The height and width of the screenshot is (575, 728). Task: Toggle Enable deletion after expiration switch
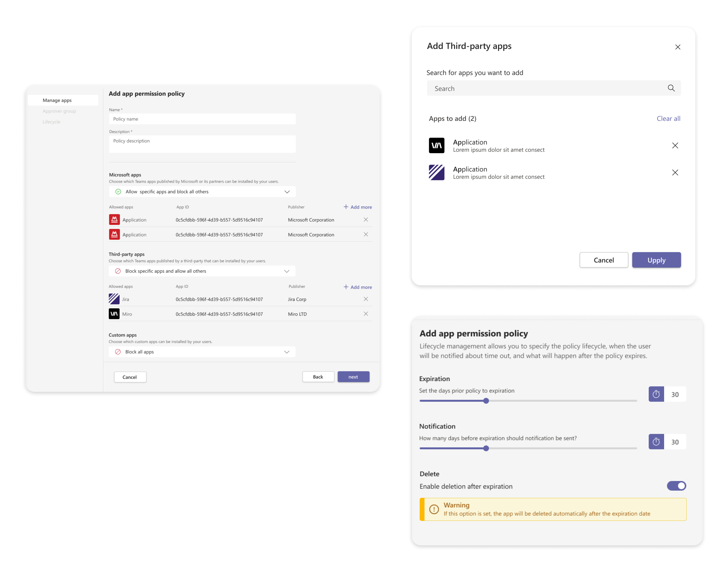tap(676, 486)
